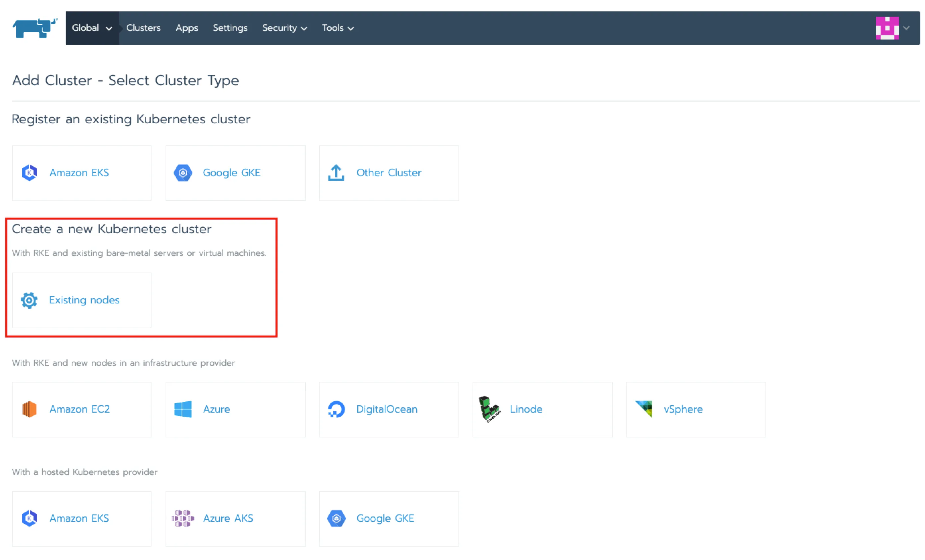This screenshot has width=925, height=560.
Task: Click the DigitalOcean logo icon
Action: (336, 409)
